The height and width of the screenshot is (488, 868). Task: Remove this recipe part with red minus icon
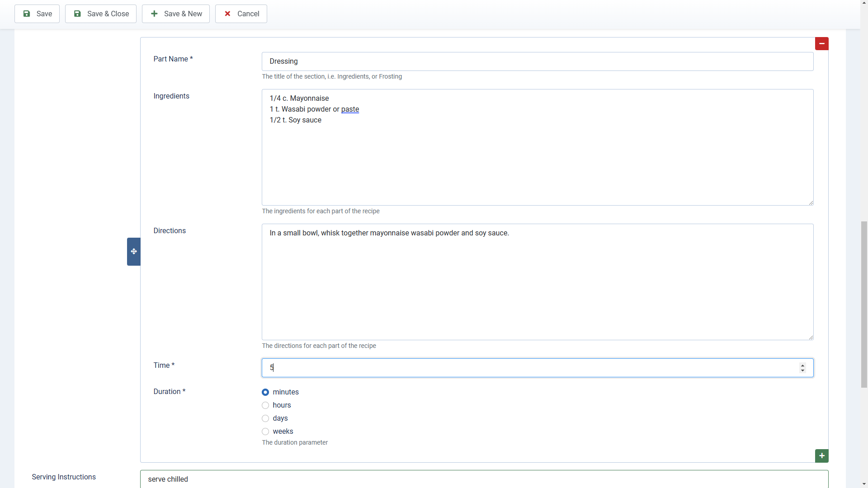(x=821, y=43)
